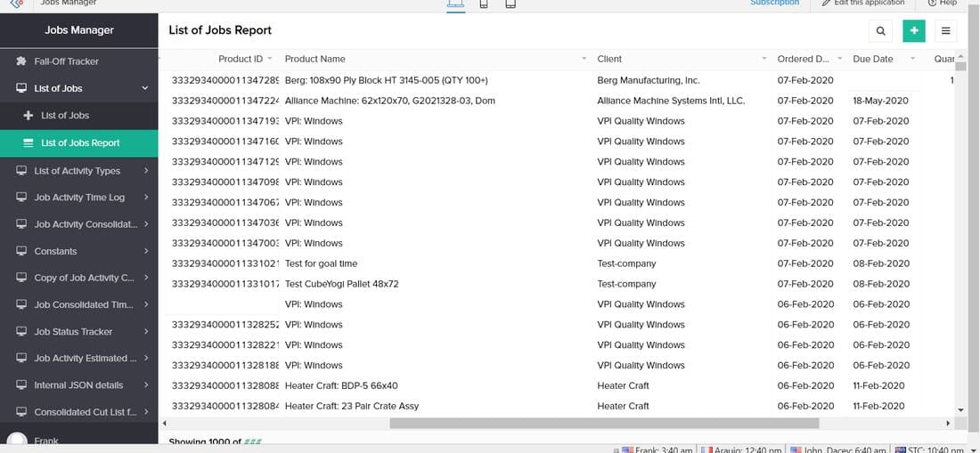Click the Frank 3:40 am clock

657,449
